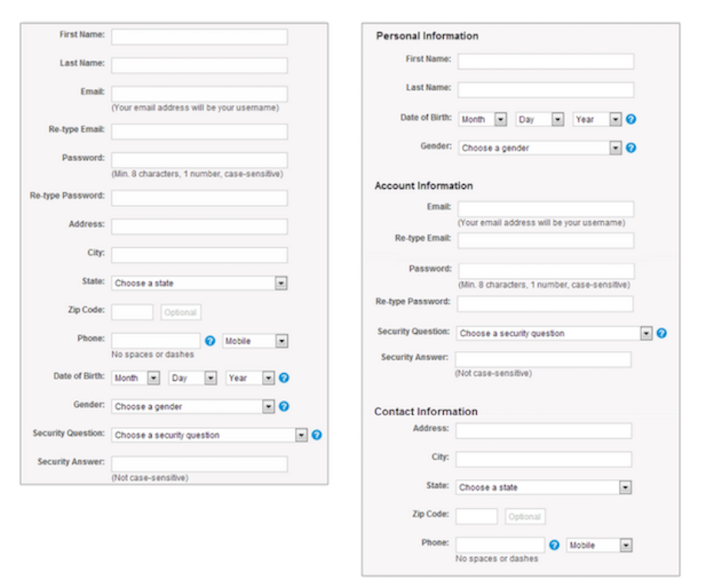Open Gender help icon under Personal Information
This screenshot has height=588, width=714.
631,147
